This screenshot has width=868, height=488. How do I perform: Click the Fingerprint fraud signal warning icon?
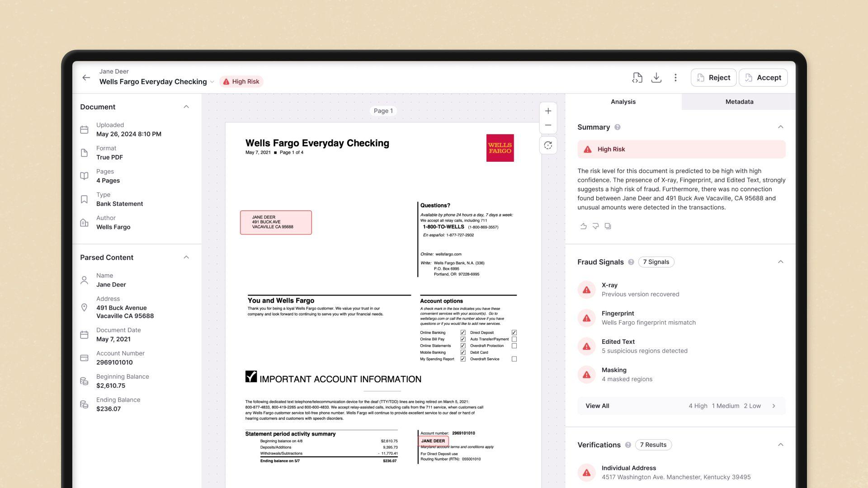[587, 318]
